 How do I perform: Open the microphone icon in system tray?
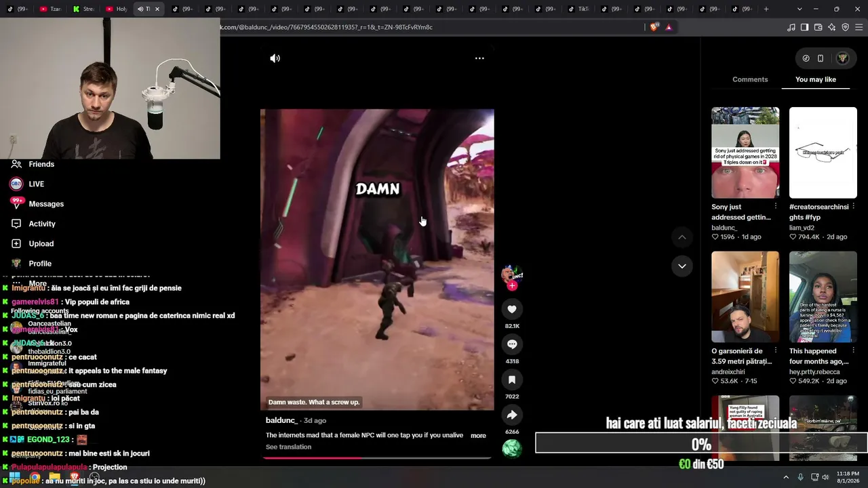click(801, 477)
